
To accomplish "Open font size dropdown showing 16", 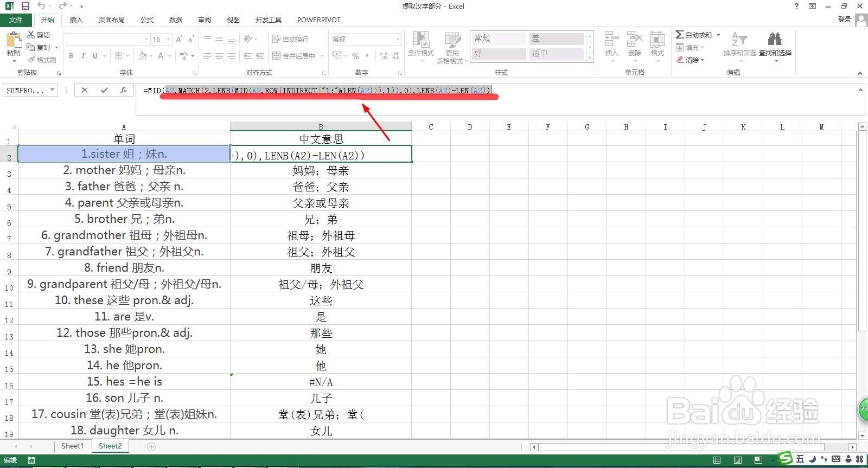I will [169, 40].
